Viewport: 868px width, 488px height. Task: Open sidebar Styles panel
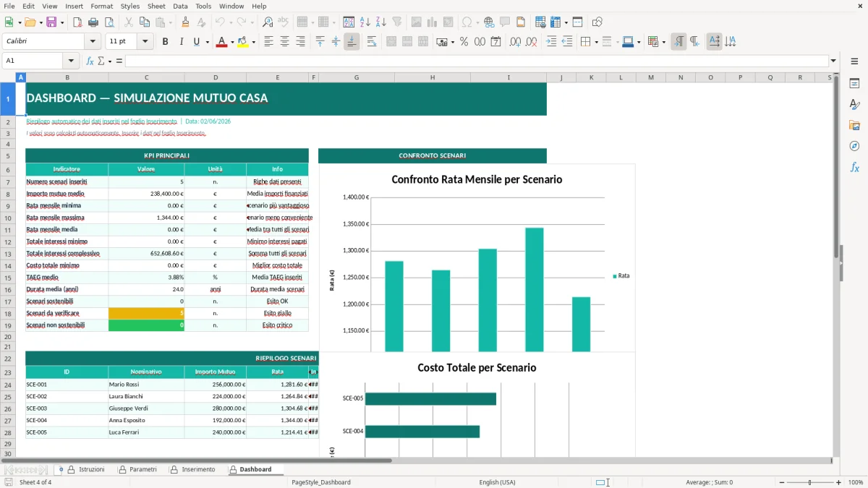coord(854,104)
